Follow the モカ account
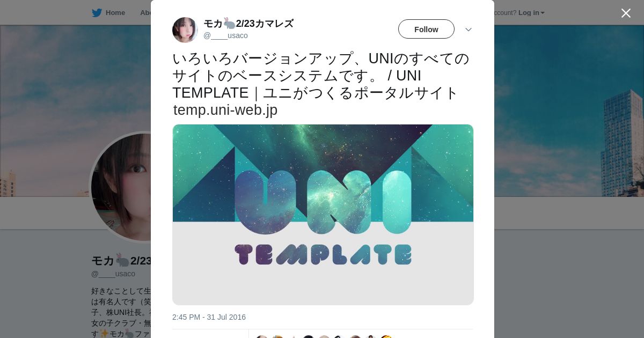The image size is (644, 338). click(x=426, y=29)
